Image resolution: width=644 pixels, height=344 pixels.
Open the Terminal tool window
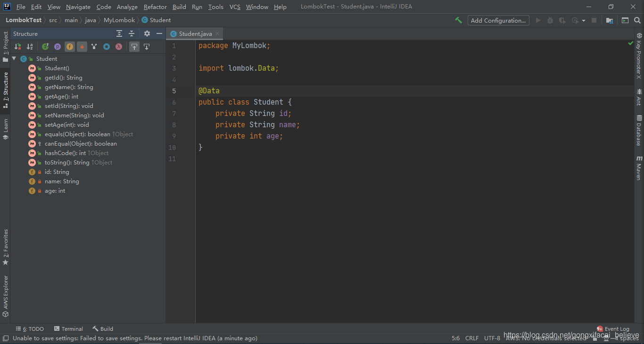point(68,329)
